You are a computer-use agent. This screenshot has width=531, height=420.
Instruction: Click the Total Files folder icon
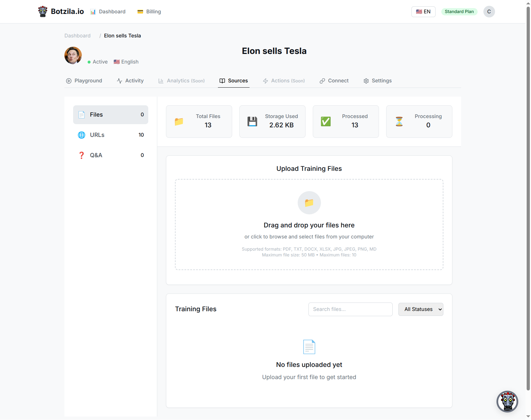pos(179,122)
